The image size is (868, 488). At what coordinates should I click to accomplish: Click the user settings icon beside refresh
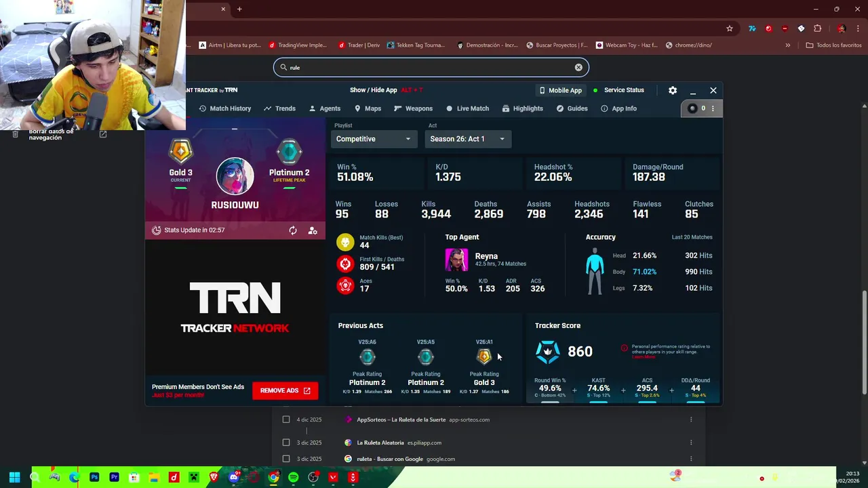coord(313,230)
